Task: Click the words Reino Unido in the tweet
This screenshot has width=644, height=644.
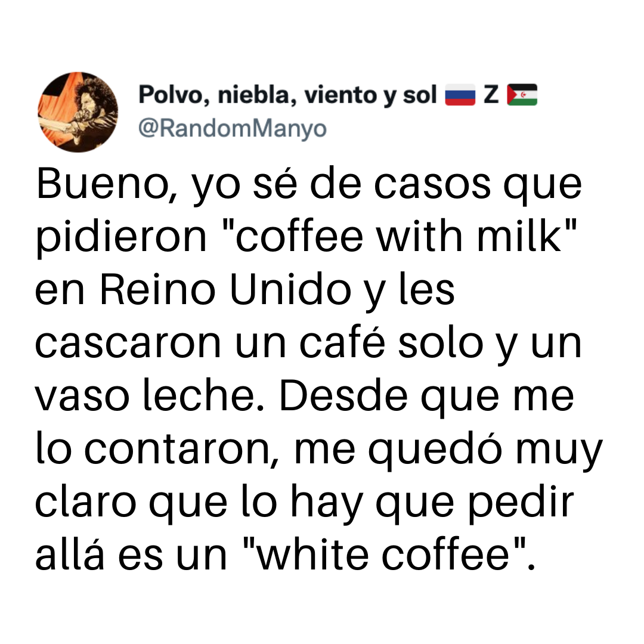Action: pyautogui.click(x=225, y=289)
